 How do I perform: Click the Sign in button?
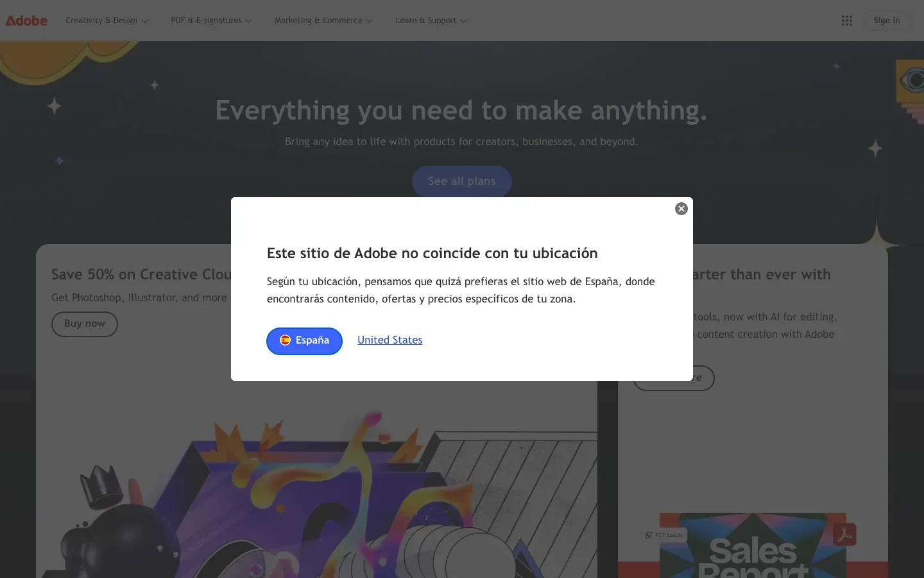(x=887, y=20)
